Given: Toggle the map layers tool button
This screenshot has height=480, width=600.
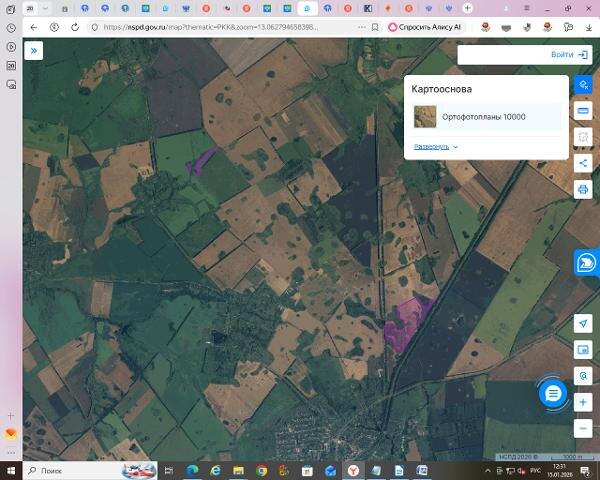Looking at the screenshot, I should pyautogui.click(x=583, y=86).
